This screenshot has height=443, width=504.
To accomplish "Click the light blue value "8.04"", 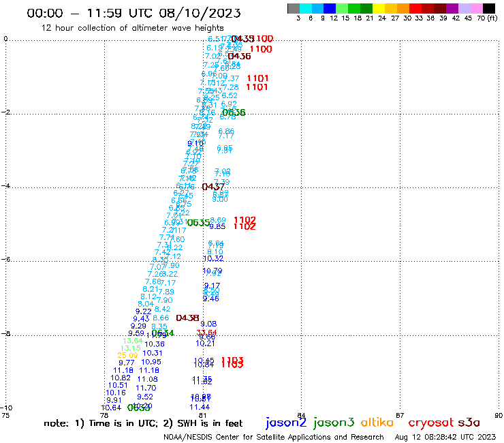I will coord(146,304).
